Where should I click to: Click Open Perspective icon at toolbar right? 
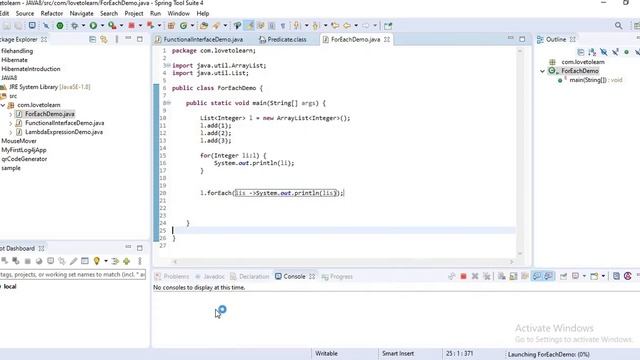637,26
